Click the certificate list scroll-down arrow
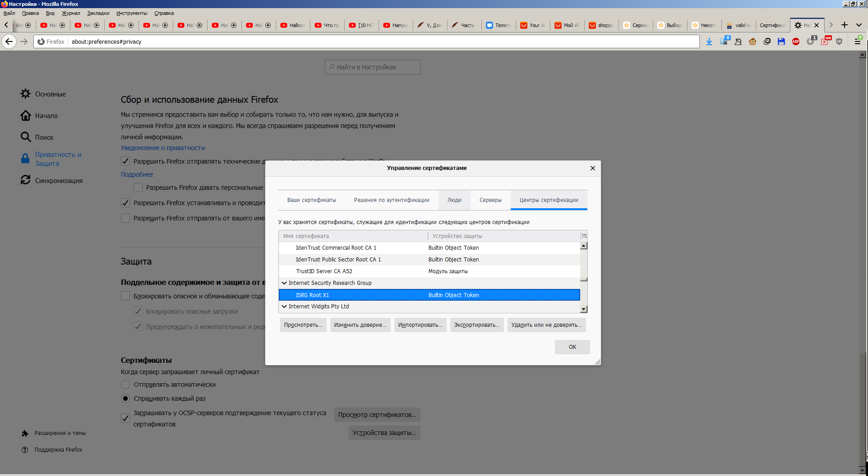The image size is (868, 476). (584, 309)
